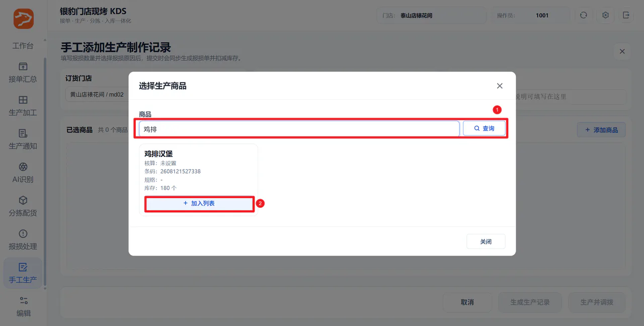Click the 手工添加生产制作记录 page heading
644x326 pixels.
click(x=116, y=47)
